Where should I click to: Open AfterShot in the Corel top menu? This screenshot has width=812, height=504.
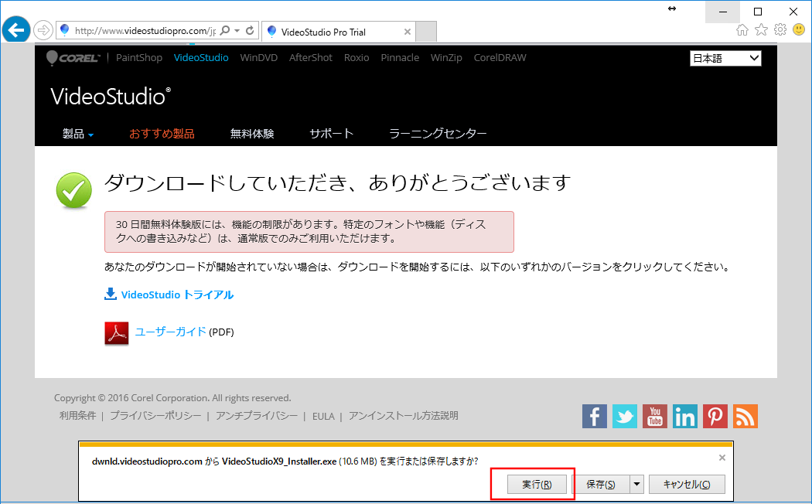click(x=311, y=57)
